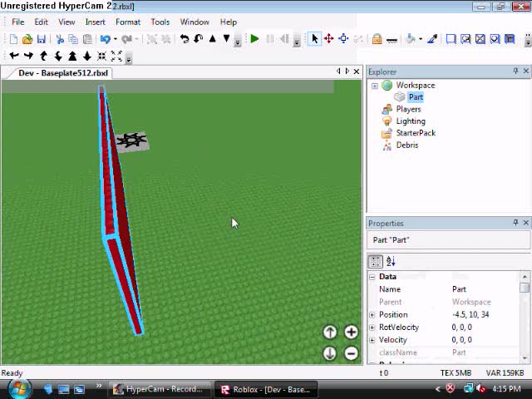The height and width of the screenshot is (399, 532).
Task: Open the Edit menu
Action: (41, 22)
